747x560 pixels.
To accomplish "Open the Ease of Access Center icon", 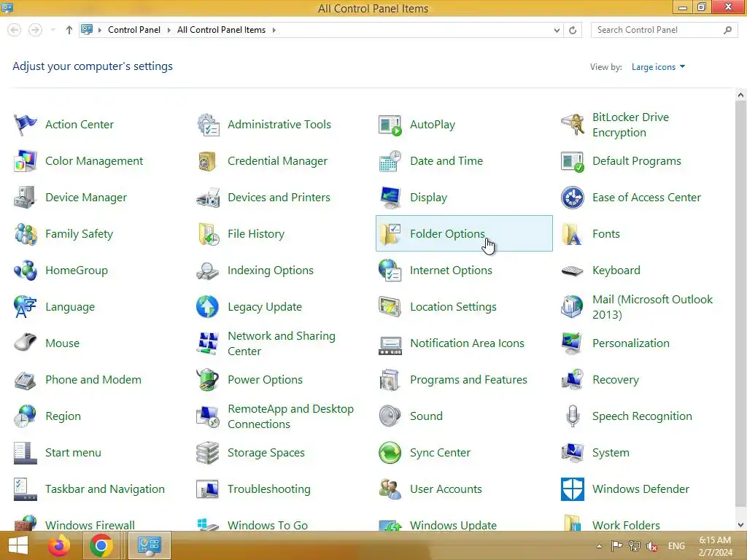I will [x=573, y=198].
